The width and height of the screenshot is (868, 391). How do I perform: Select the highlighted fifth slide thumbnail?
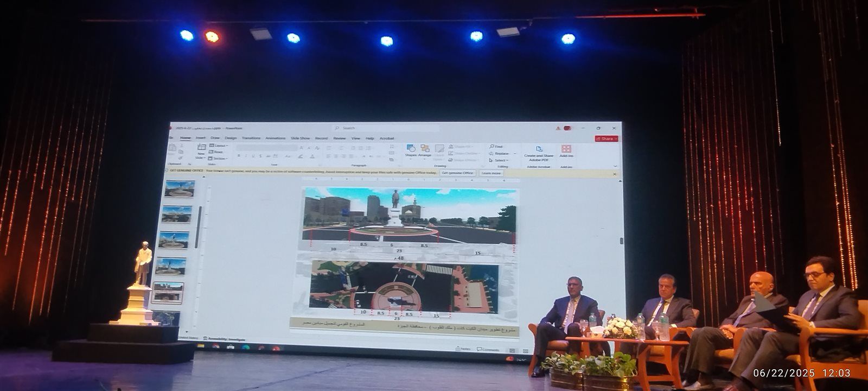click(168, 293)
